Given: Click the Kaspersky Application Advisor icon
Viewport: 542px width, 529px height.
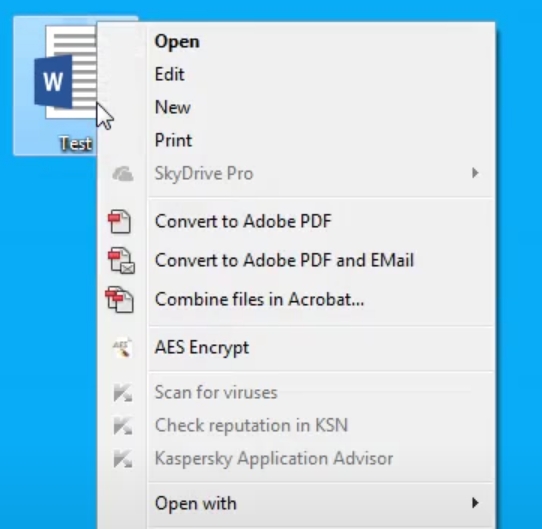Looking at the screenshot, I should point(123,459).
